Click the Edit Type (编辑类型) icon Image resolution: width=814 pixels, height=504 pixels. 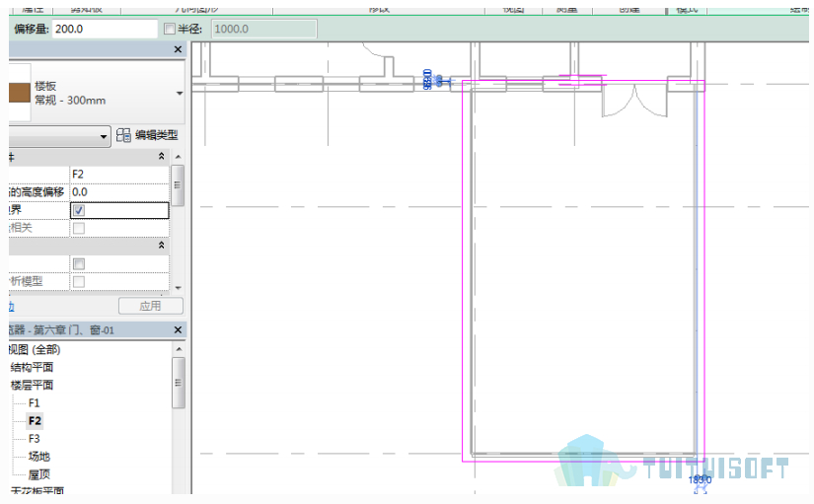[x=123, y=135]
